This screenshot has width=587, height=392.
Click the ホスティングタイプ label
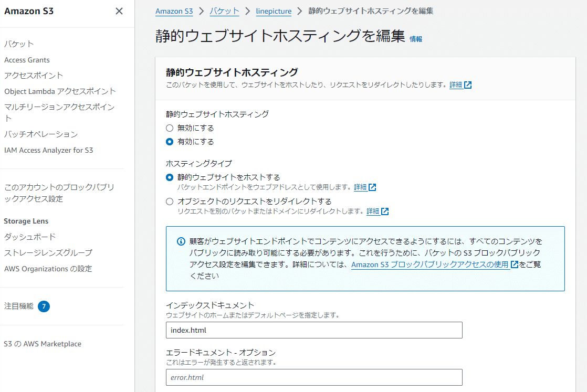pos(199,163)
